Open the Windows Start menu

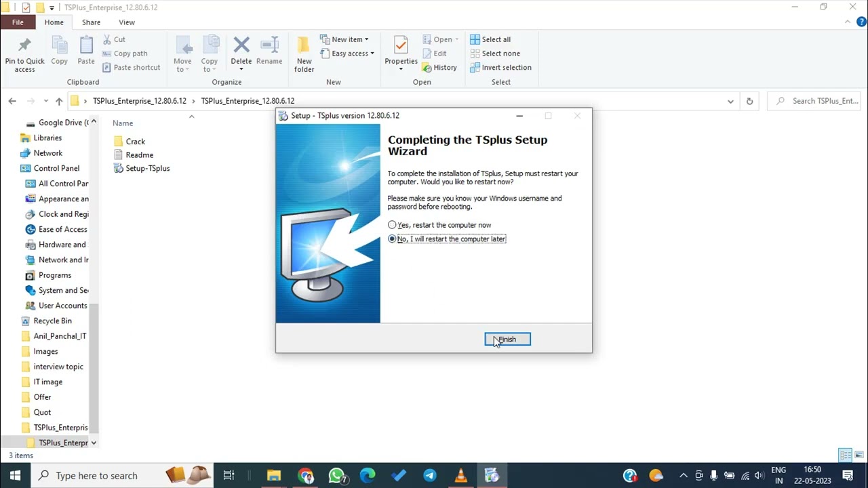(x=15, y=475)
